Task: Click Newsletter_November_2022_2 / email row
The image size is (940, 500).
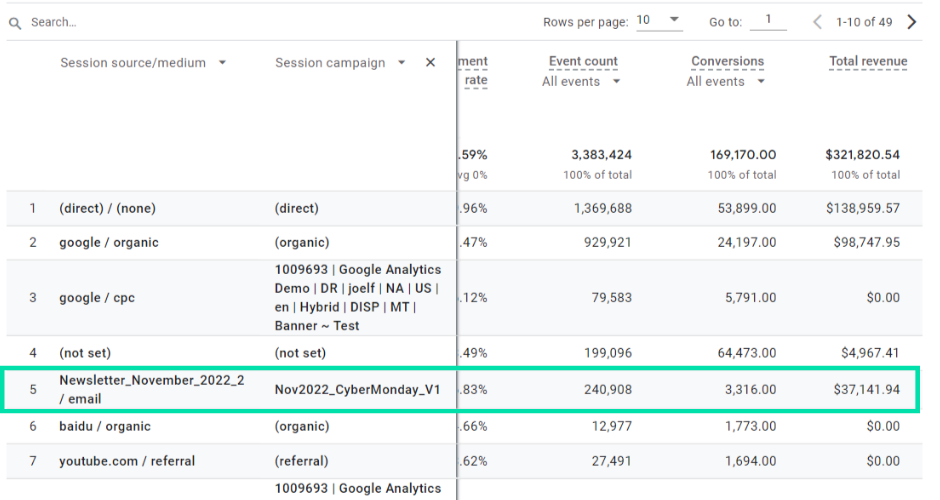Action: coord(151,390)
